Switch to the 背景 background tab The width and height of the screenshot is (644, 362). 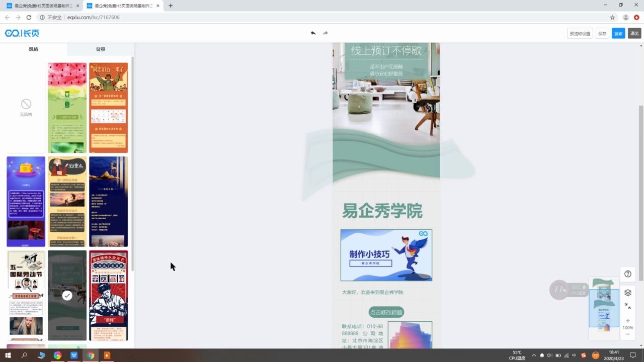pos(101,49)
